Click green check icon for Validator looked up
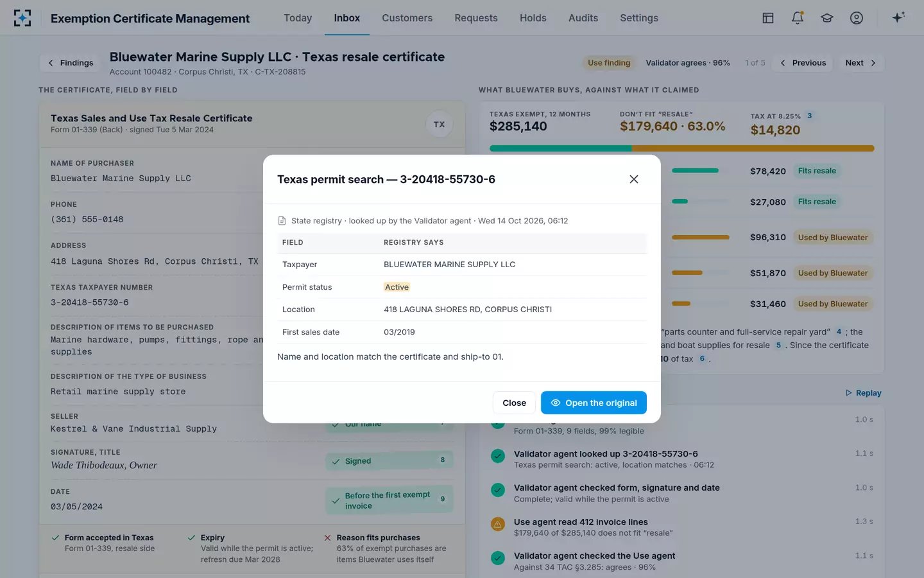 pos(498,456)
